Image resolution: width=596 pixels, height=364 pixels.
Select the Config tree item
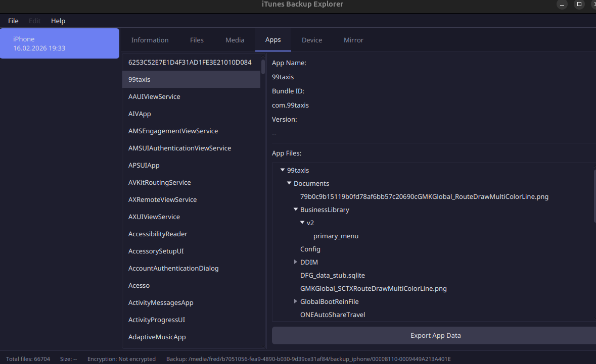pos(310,249)
